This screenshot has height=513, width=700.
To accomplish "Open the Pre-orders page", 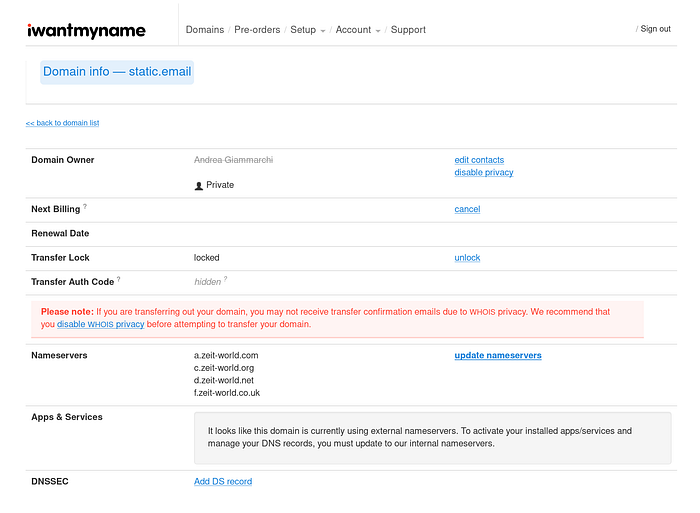I will click(x=257, y=30).
